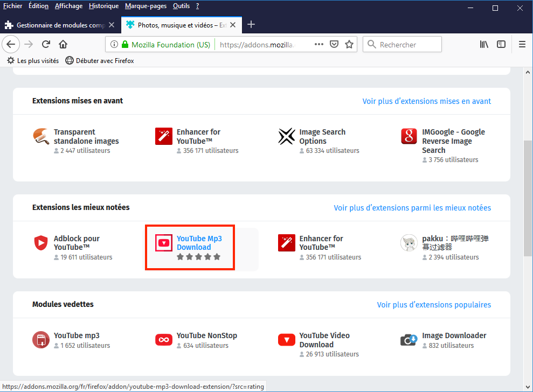Click the YouTube Video Download icon
Screen dimensions: 533x392
tap(287, 340)
